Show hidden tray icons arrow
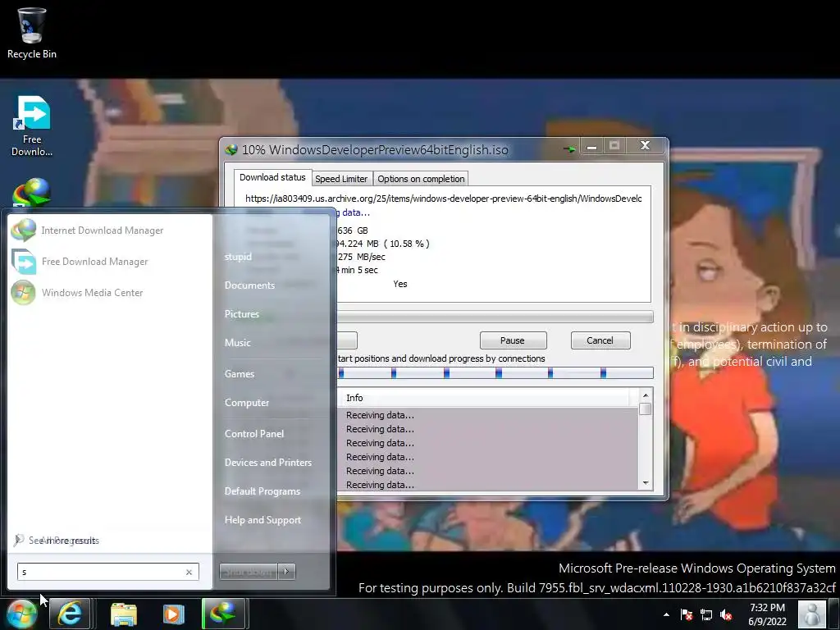The image size is (840, 630). [x=666, y=614]
